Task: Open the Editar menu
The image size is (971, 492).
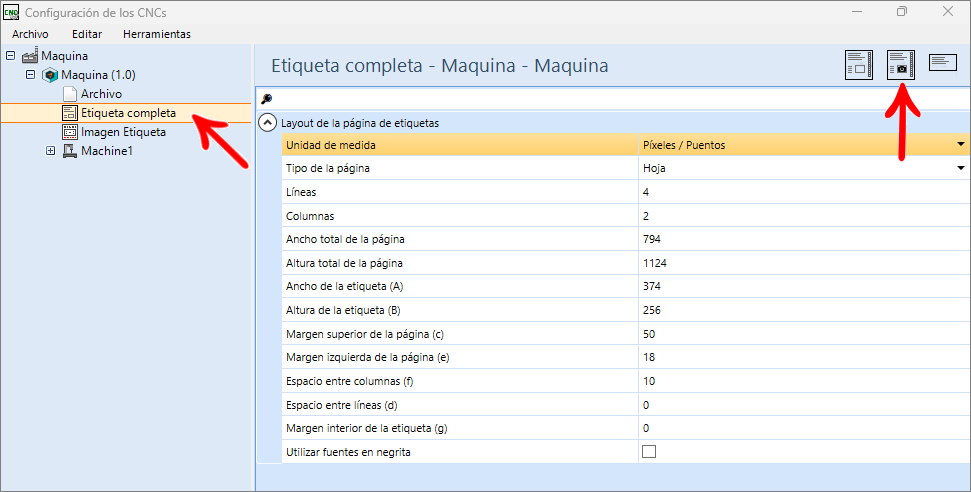Action: coord(87,34)
